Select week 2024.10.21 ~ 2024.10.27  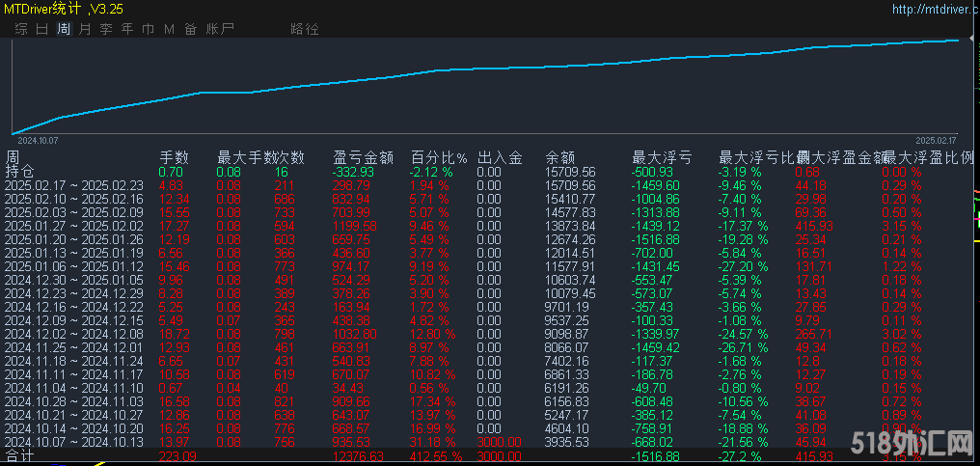(73, 415)
